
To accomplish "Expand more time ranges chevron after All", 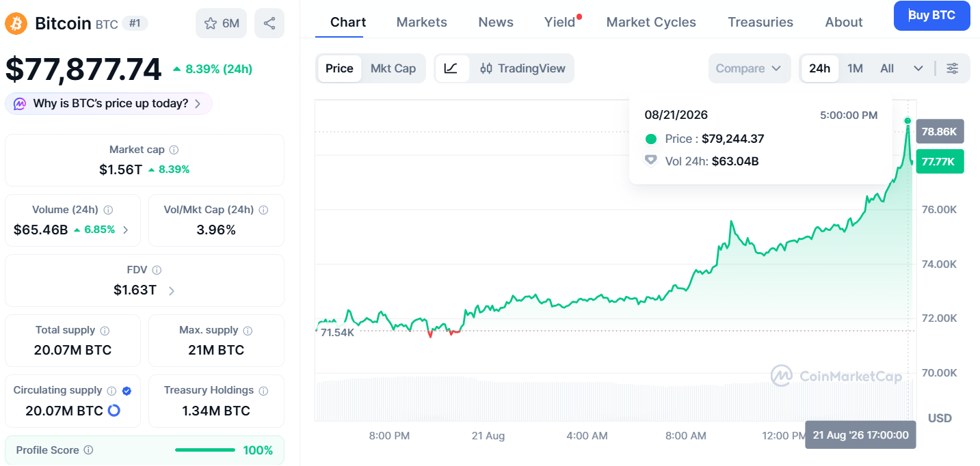I will point(918,68).
